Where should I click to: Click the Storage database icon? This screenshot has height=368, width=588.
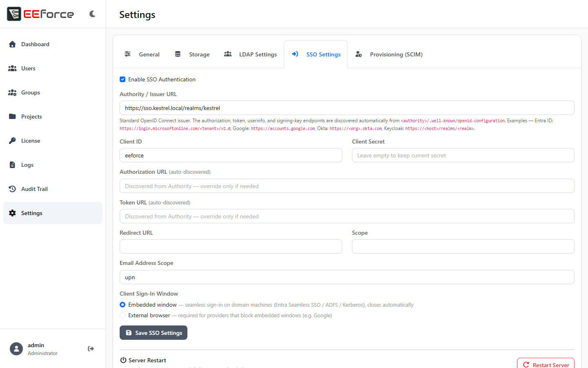click(178, 54)
